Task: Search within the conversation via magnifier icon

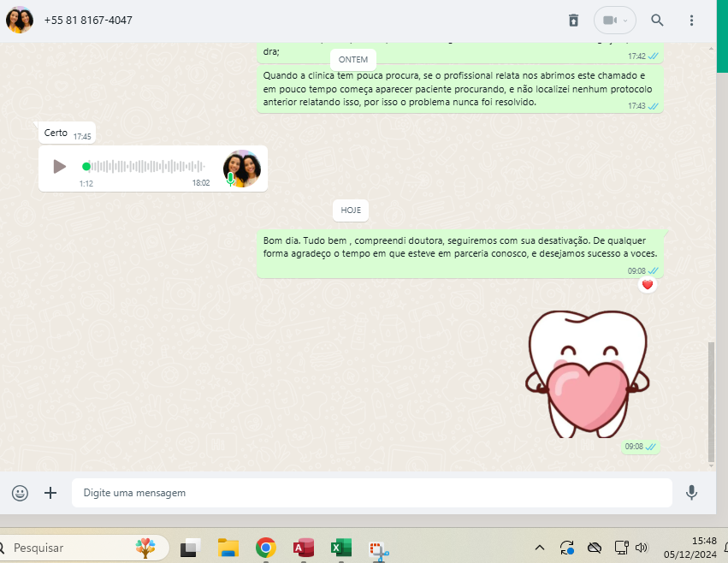Action: (657, 21)
